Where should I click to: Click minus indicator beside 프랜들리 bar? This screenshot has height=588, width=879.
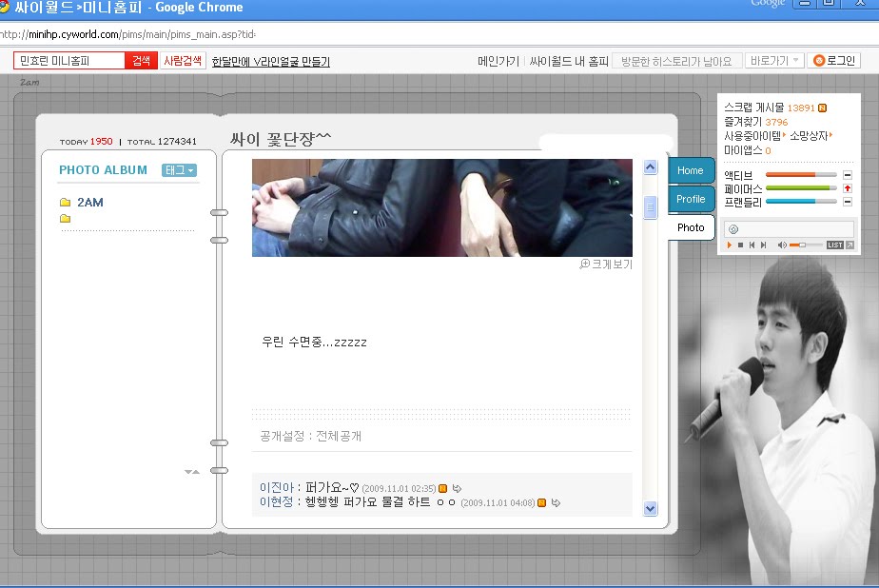tap(848, 202)
